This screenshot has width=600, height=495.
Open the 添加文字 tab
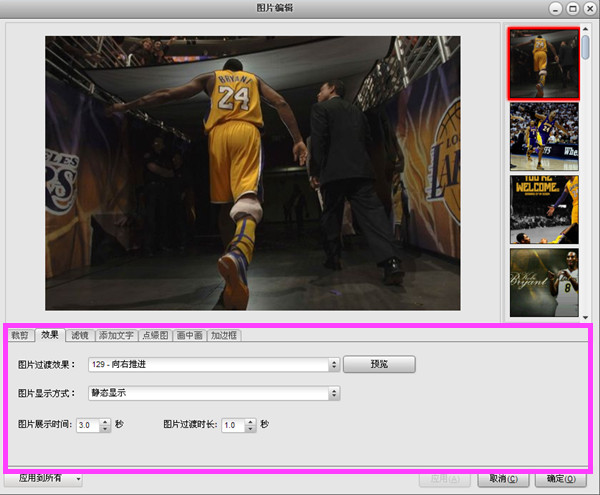pos(116,335)
